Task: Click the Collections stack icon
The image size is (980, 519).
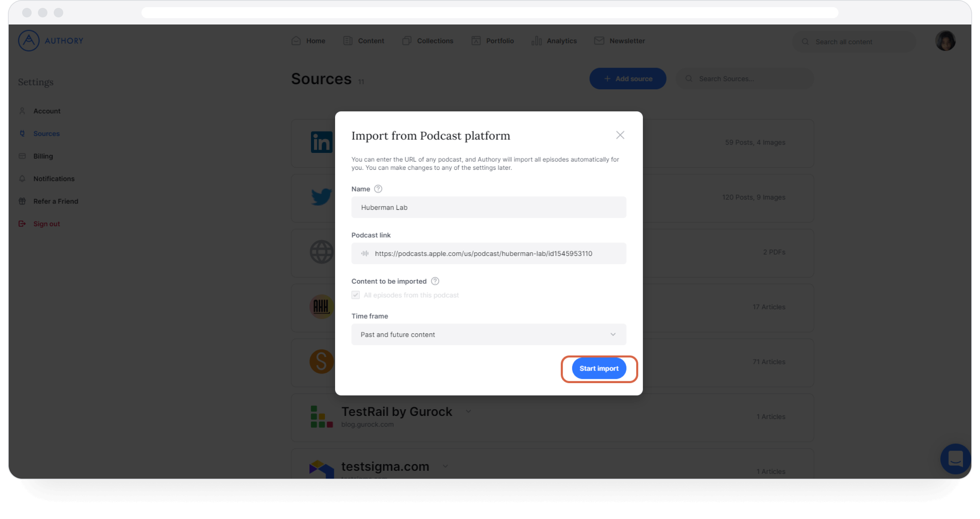Action: [407, 41]
